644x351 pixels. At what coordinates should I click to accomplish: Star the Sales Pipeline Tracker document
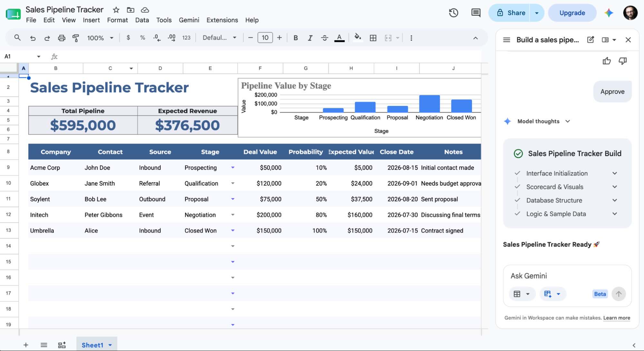tap(116, 10)
